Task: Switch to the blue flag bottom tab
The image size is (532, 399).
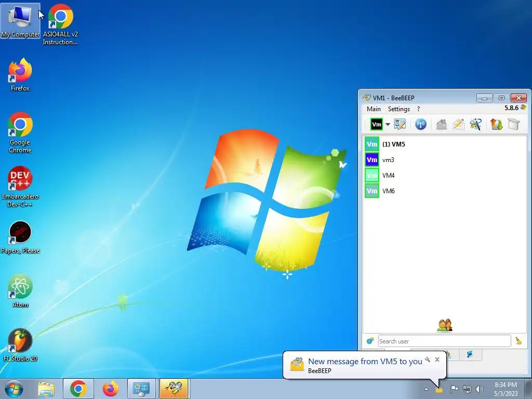Action: [x=470, y=354]
